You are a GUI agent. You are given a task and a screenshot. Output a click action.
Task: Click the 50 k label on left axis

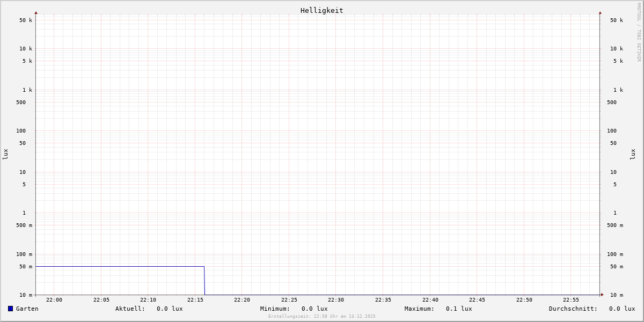click(26, 20)
